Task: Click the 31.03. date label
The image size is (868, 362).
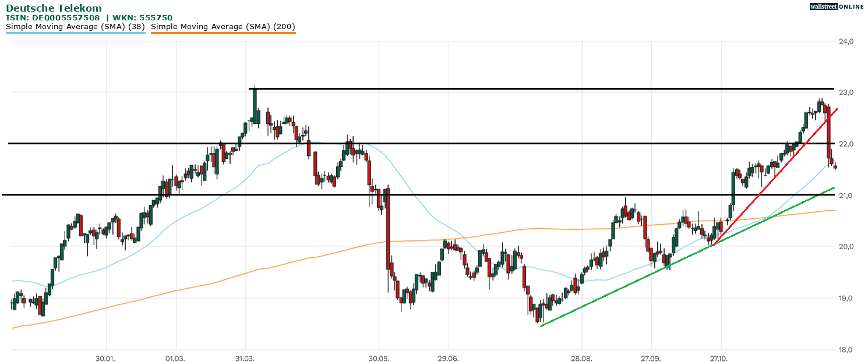Action: point(245,357)
